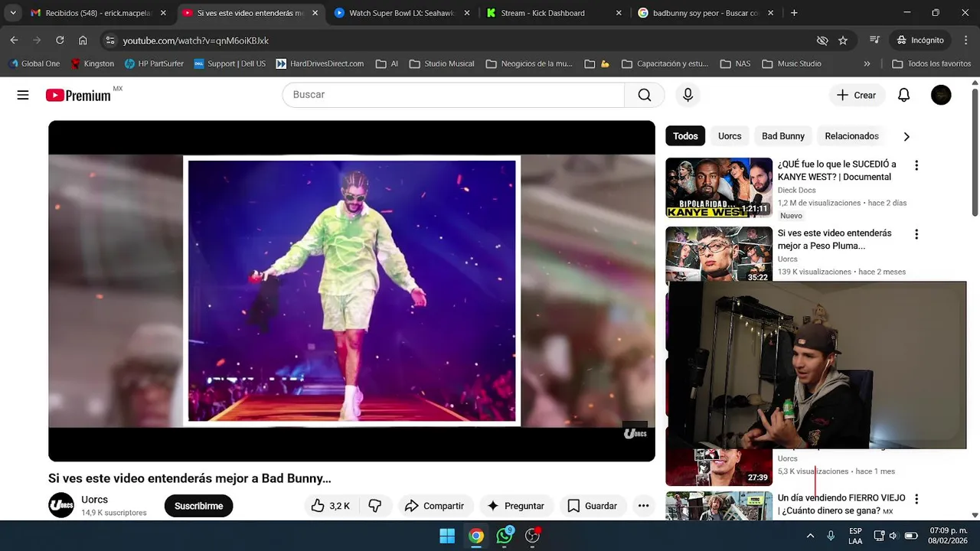Open options for Peso Pluma video
Viewport: 980px width, 551px height.
[x=916, y=234]
